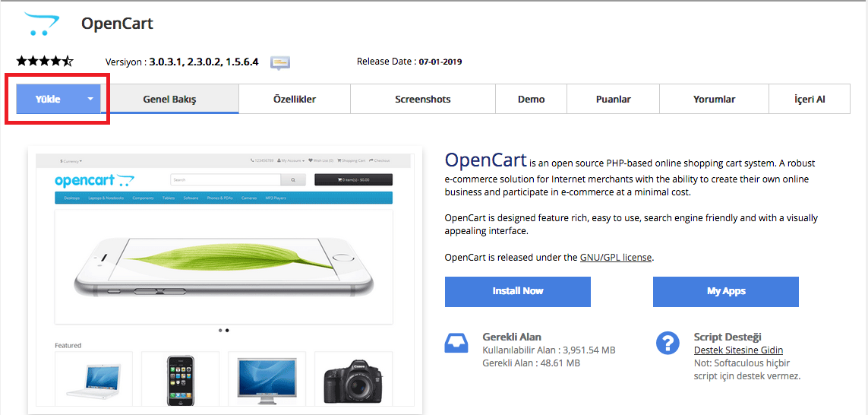Click the 'Kullanılabilir Alan : 3,951.54 MB' text
This screenshot has width=868, height=415.
(x=549, y=350)
